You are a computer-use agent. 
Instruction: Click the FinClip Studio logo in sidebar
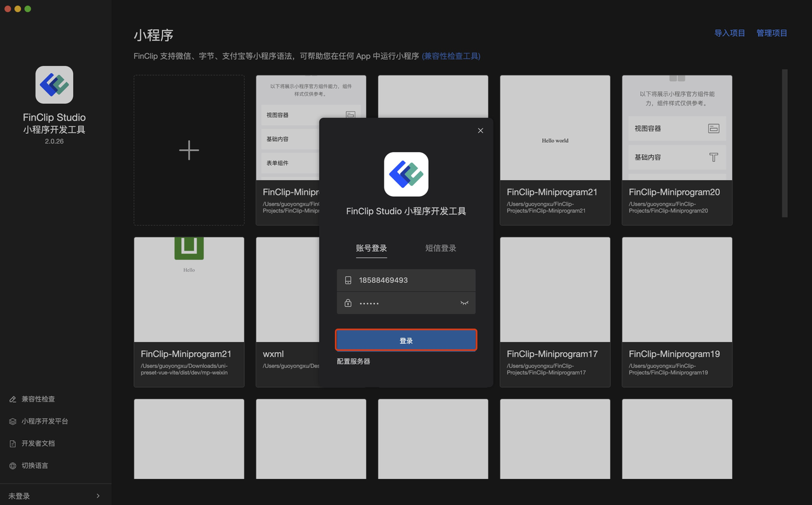pyautogui.click(x=54, y=85)
